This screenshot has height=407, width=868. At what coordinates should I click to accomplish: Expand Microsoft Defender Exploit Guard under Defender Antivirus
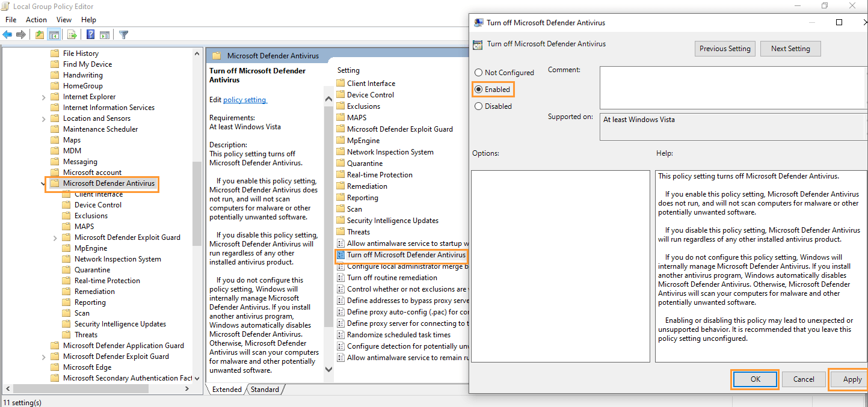pyautogui.click(x=55, y=237)
